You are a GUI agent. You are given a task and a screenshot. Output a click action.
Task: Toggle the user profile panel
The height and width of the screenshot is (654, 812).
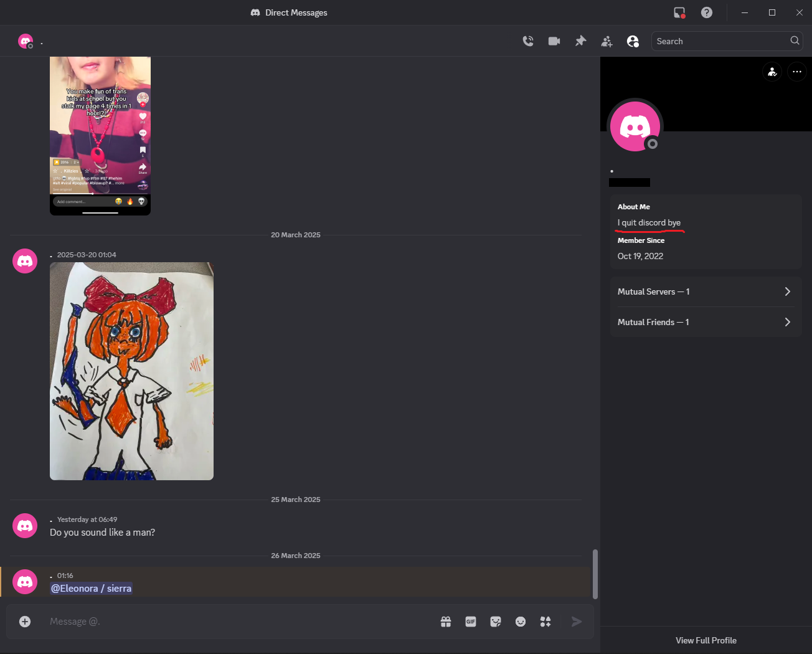coord(633,41)
